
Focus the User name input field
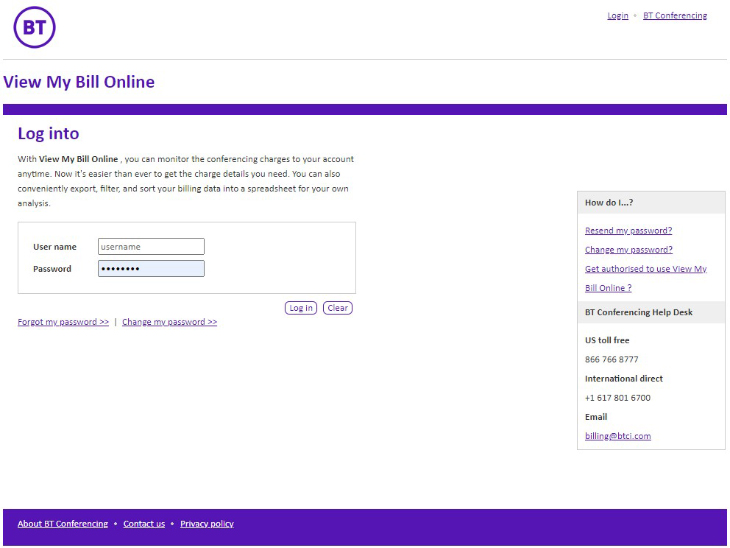151,246
